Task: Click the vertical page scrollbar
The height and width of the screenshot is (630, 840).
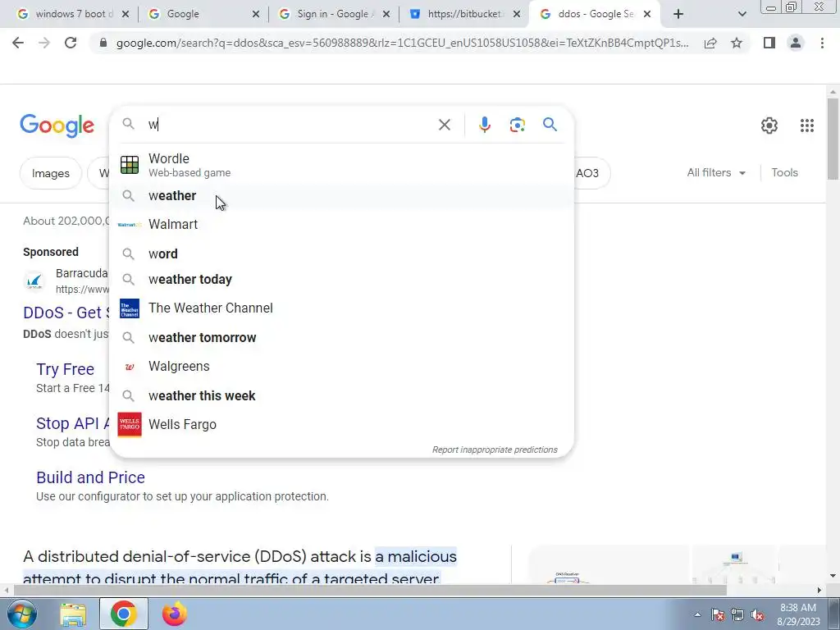Action: tap(833, 139)
